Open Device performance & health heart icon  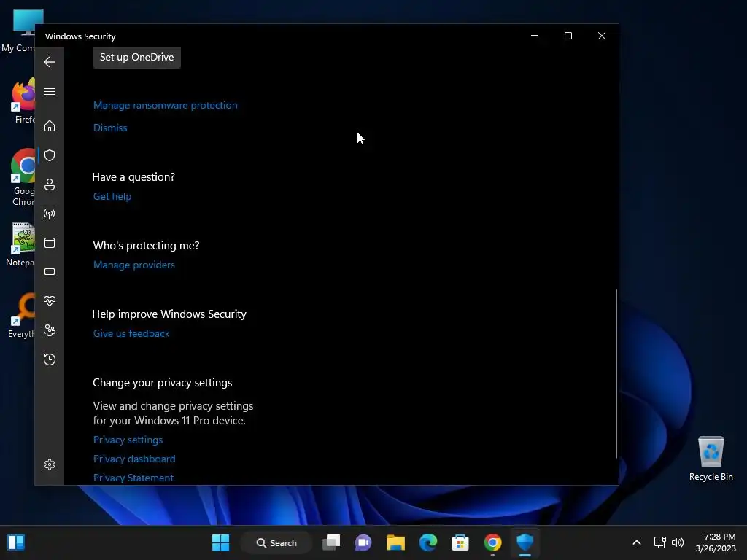(x=50, y=301)
